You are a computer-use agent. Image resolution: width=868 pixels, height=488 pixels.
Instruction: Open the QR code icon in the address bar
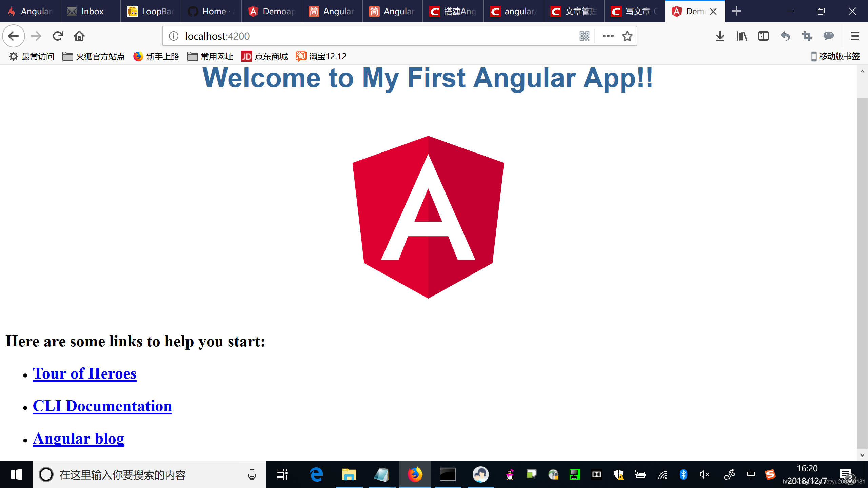(584, 36)
